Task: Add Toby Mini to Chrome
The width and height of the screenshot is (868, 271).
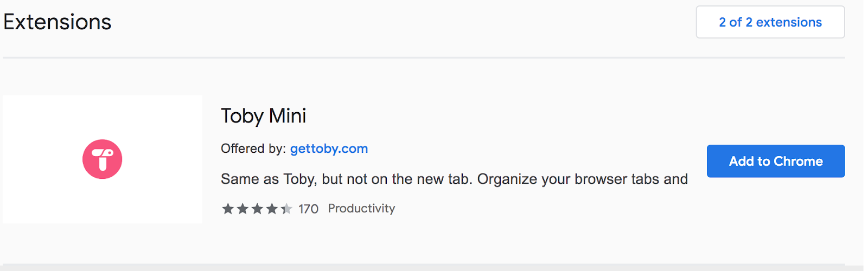Action: coord(776,161)
